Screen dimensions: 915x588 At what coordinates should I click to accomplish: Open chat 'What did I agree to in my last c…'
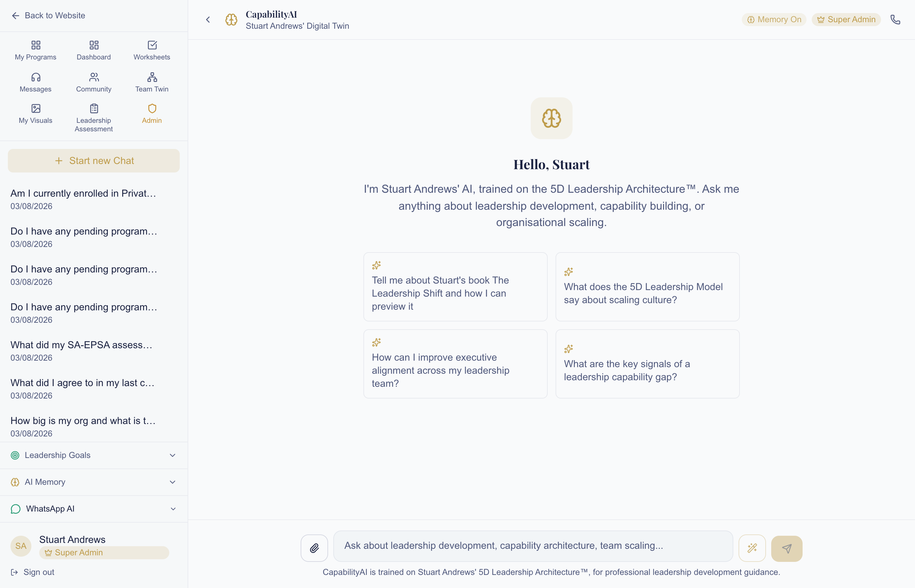click(93, 389)
